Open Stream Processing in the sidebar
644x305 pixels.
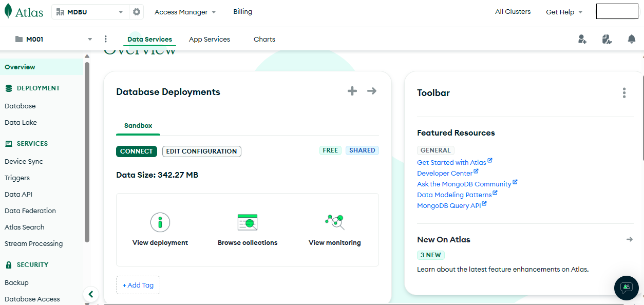coord(33,243)
